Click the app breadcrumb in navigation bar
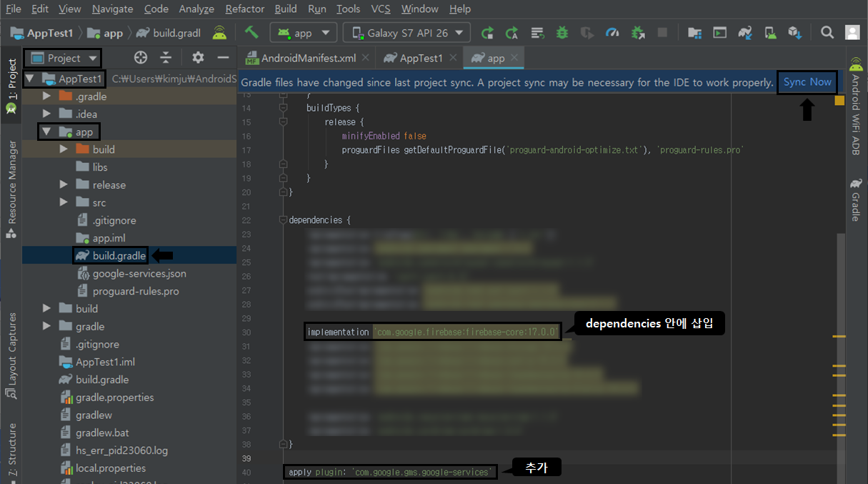868x484 pixels. [106, 33]
